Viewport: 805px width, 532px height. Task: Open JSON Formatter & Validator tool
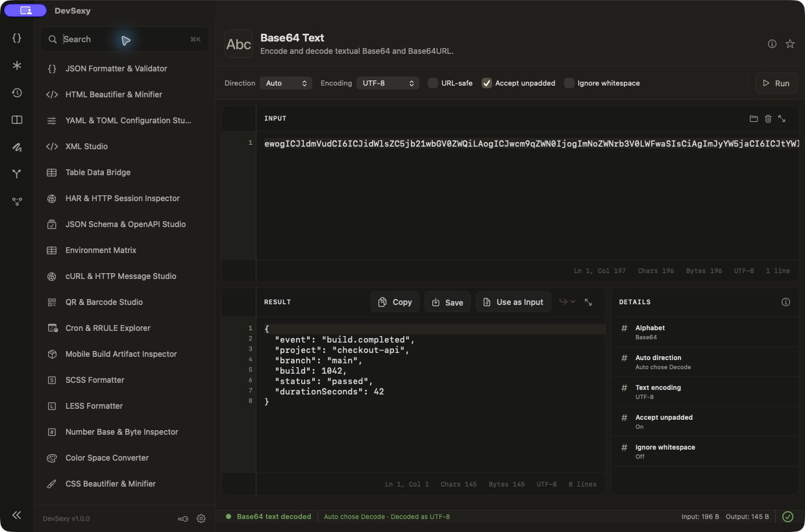coord(124,69)
